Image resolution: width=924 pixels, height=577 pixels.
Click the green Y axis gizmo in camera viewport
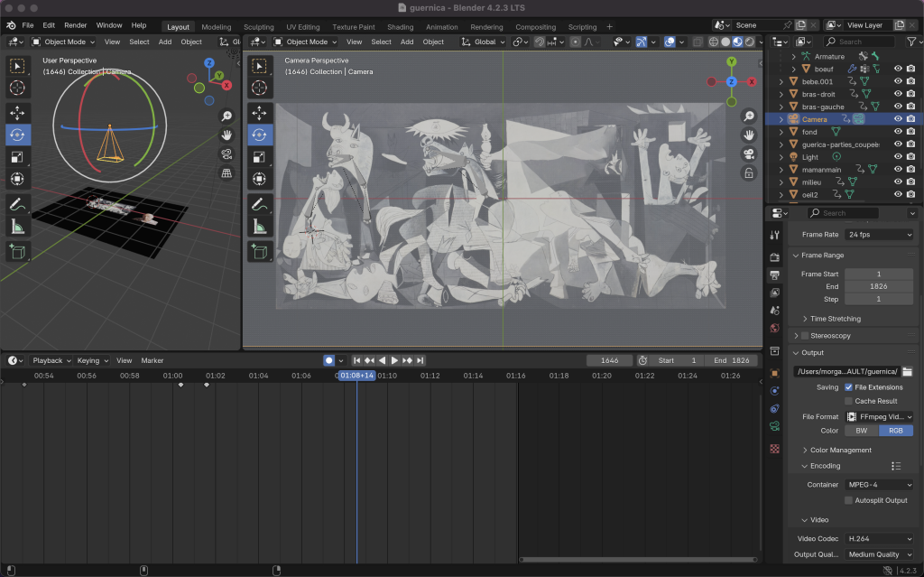[731, 62]
